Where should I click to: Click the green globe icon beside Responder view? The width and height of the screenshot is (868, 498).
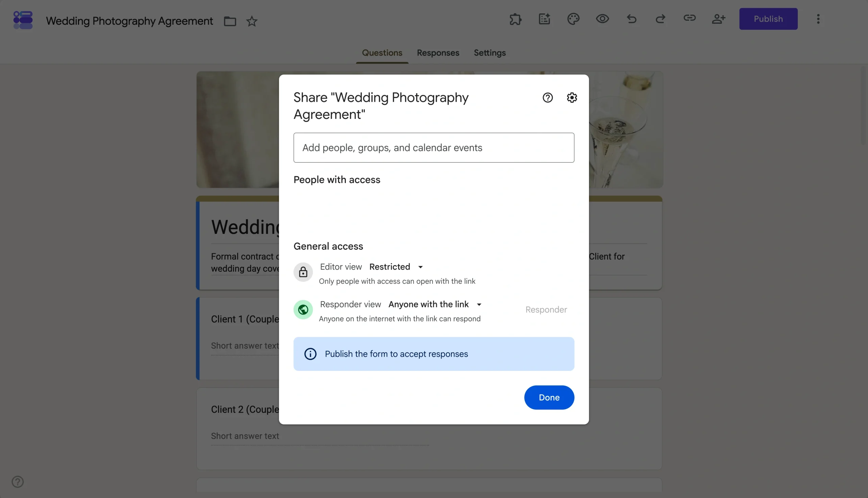(x=303, y=310)
